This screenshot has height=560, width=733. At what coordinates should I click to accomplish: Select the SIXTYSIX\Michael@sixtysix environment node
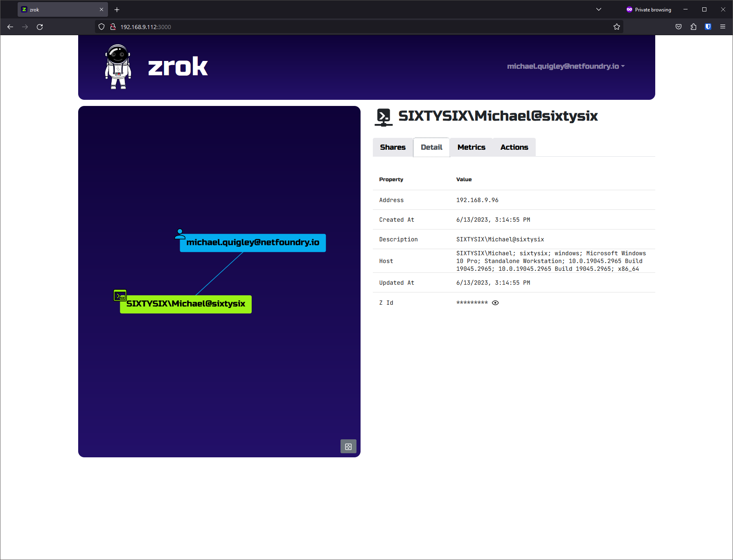click(x=185, y=304)
